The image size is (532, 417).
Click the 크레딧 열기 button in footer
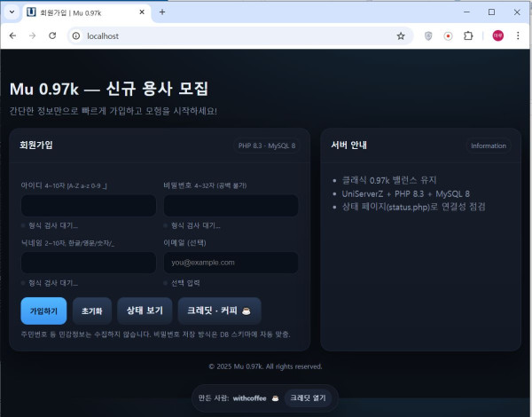click(x=308, y=398)
